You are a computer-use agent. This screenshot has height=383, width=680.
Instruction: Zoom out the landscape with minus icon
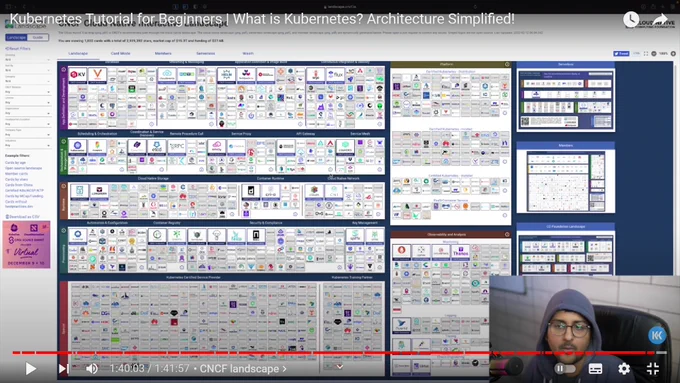point(654,54)
